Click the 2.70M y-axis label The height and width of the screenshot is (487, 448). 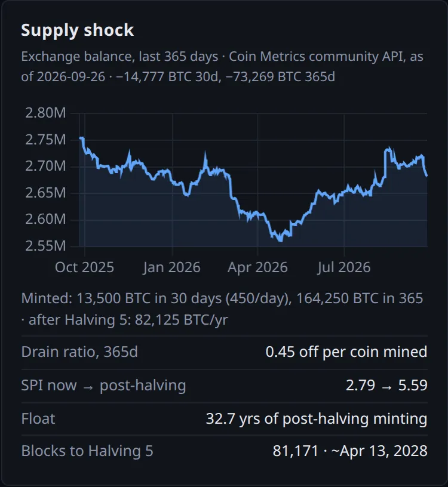(45, 166)
